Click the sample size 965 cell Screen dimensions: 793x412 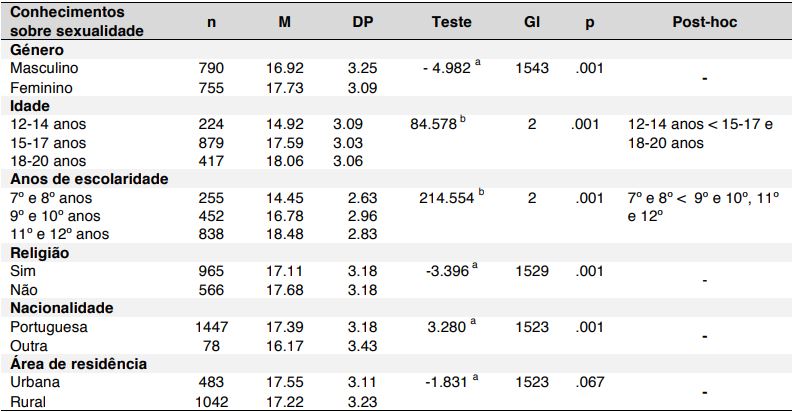point(214,271)
